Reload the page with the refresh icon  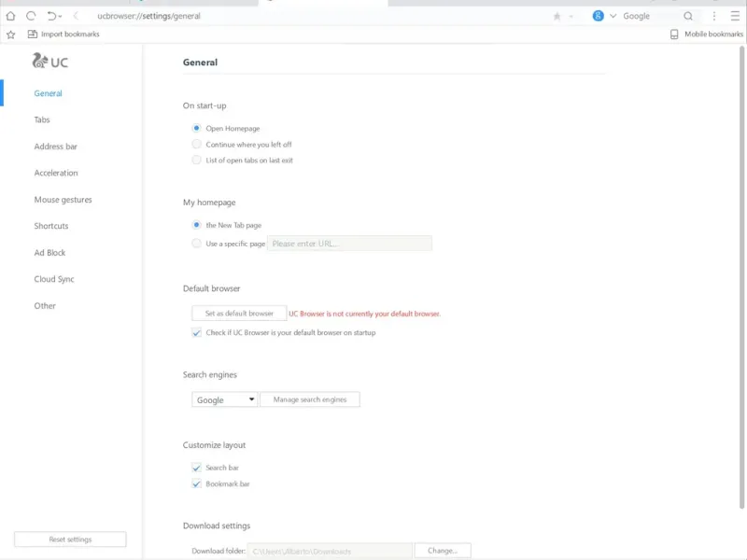(31, 16)
